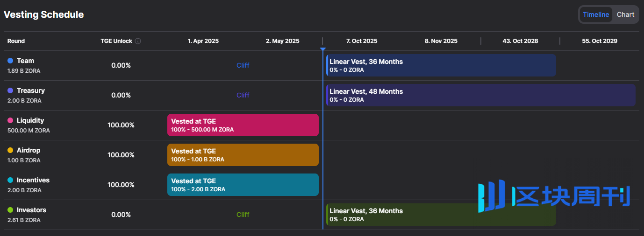Click the 1.00 B ZORA amount under Airdrop
644x236 pixels.
point(24,160)
